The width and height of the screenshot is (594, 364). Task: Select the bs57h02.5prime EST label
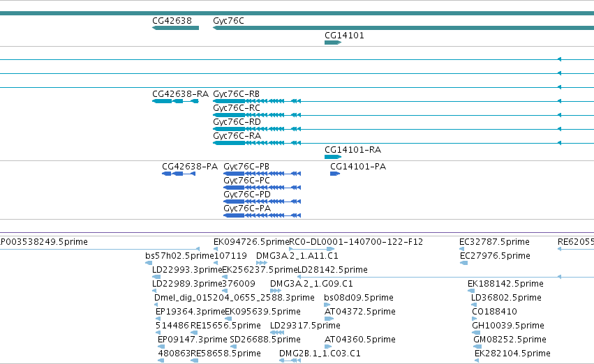point(179,256)
